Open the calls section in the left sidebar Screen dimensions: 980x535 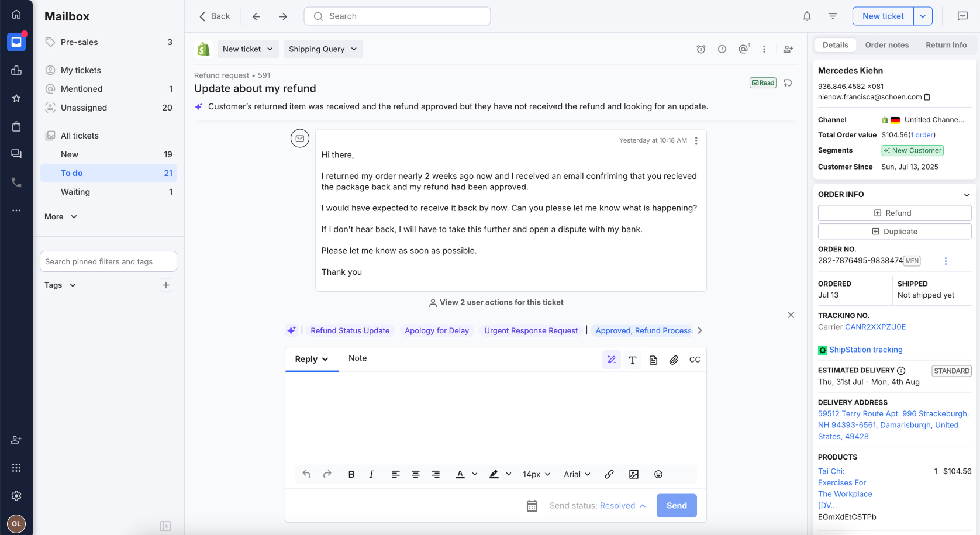click(x=16, y=182)
